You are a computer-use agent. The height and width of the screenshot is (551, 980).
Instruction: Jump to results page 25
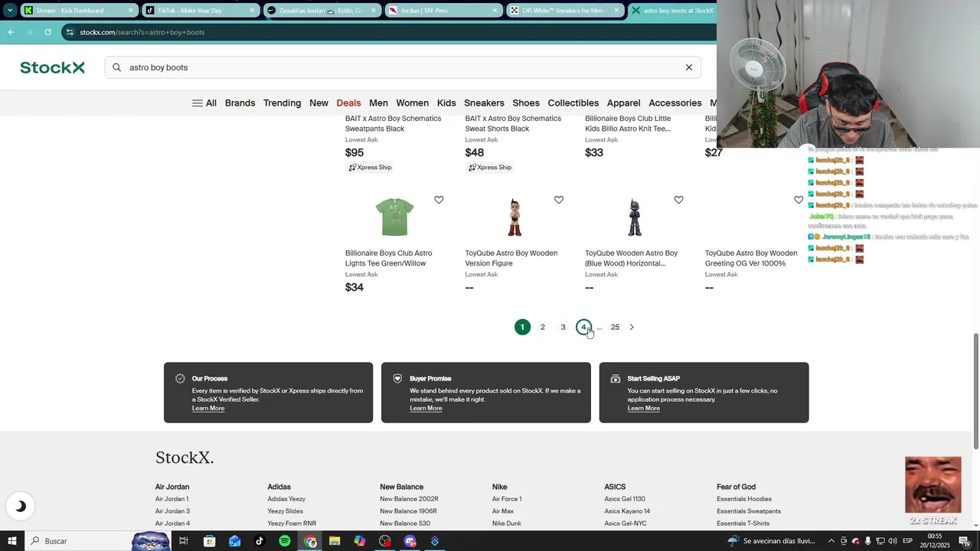(x=615, y=327)
